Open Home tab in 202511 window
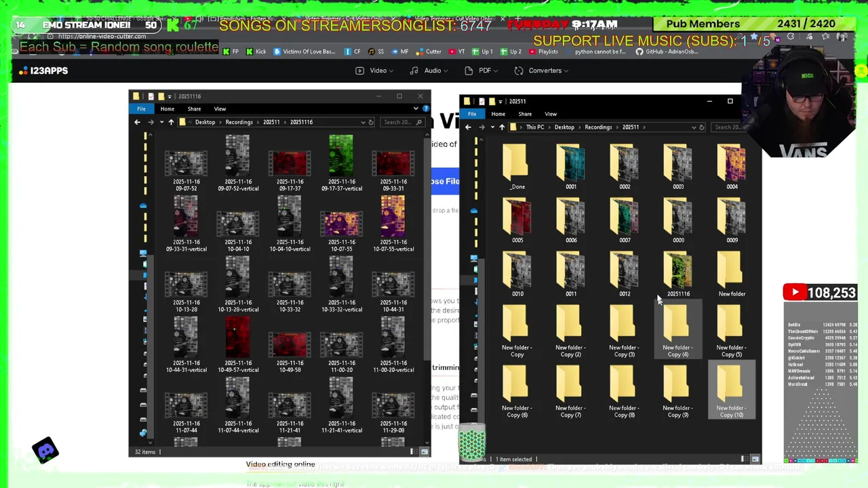868x488 pixels. (498, 114)
